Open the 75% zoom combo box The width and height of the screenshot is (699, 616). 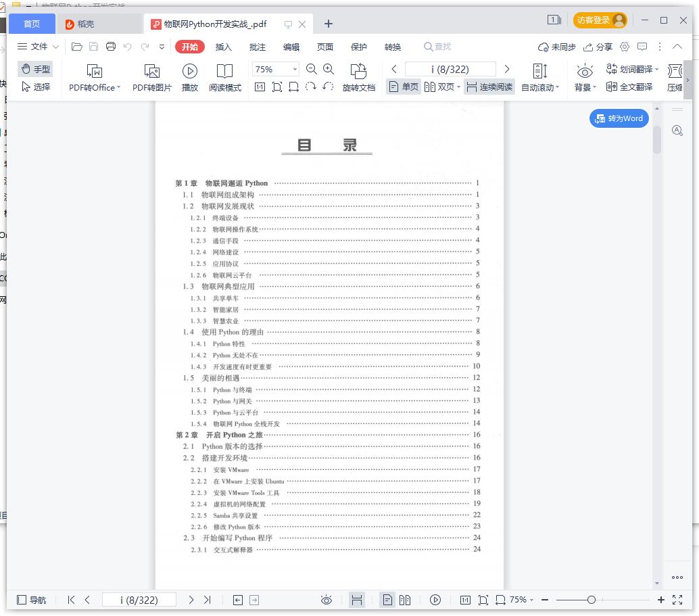[276, 69]
